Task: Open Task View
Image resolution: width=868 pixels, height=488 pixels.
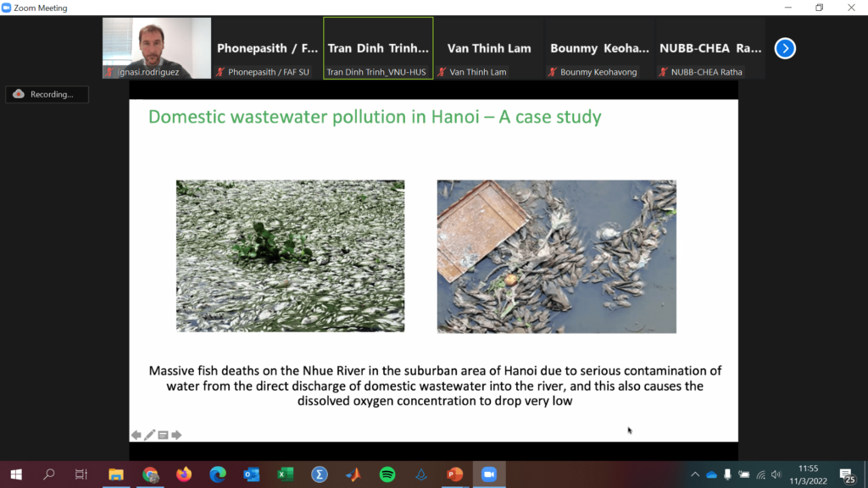Action: click(81, 474)
